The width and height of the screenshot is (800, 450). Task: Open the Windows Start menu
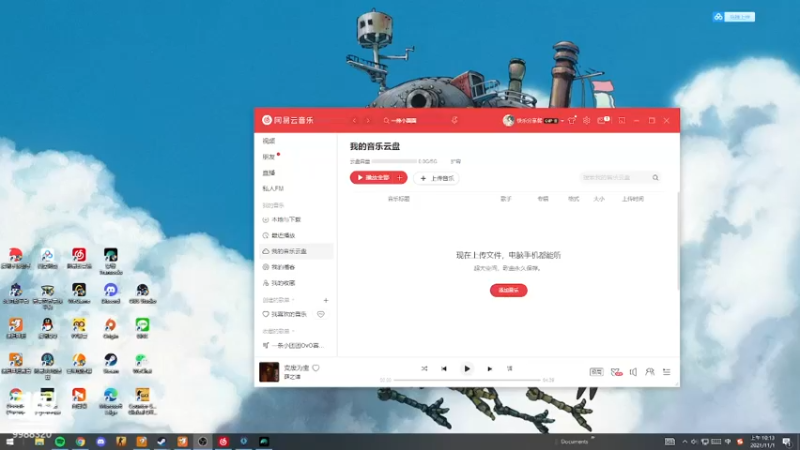pos(9,442)
